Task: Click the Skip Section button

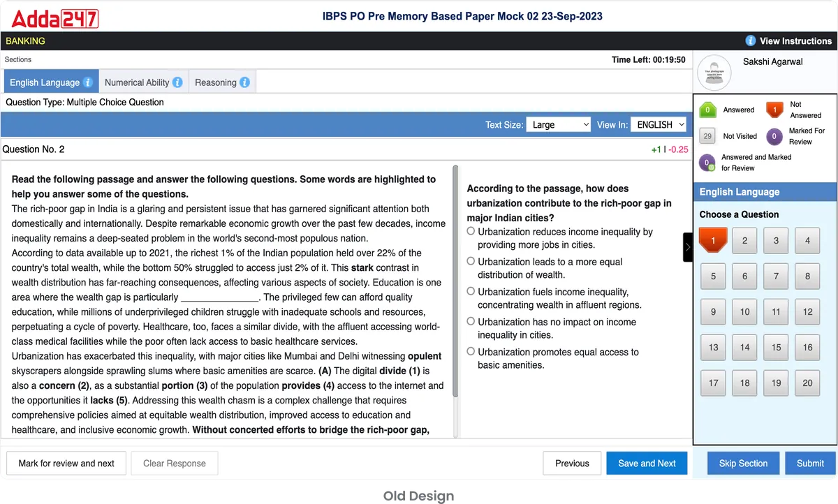Action: (743, 463)
